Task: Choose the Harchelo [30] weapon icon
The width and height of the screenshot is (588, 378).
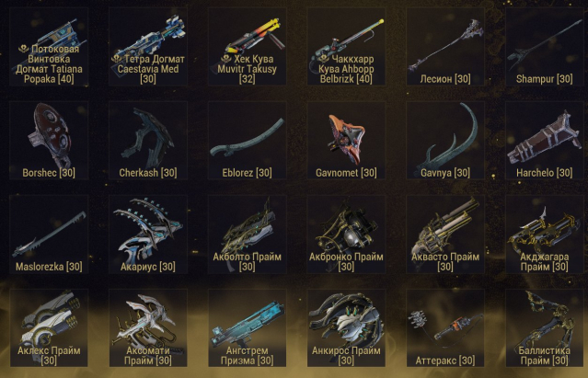Action: (545, 141)
